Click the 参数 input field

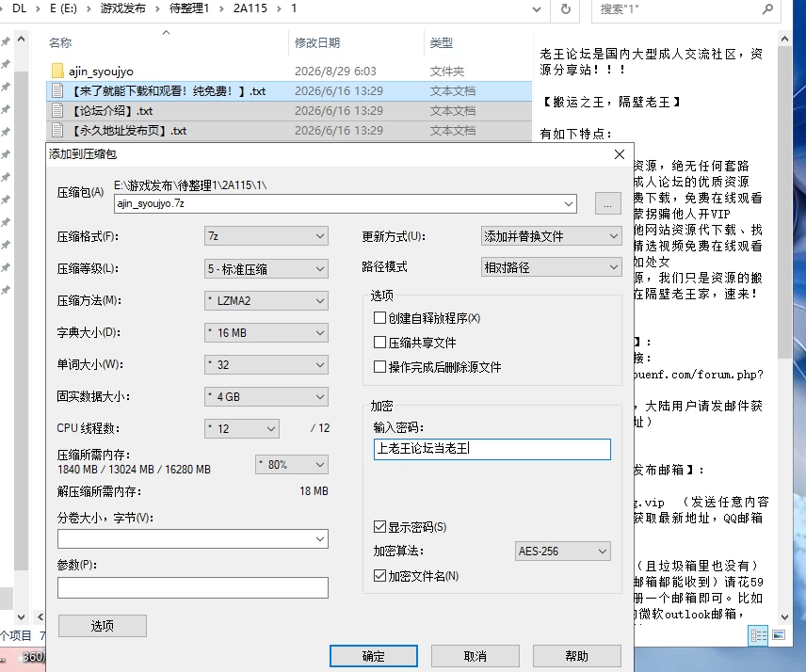[193, 587]
